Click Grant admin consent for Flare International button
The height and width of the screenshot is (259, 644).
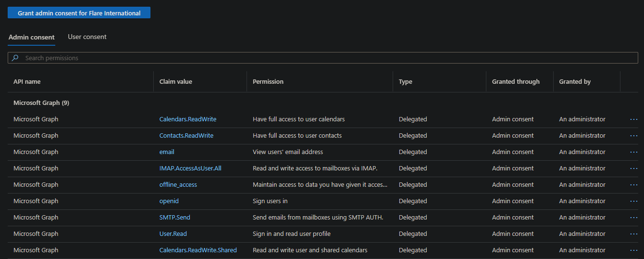79,13
